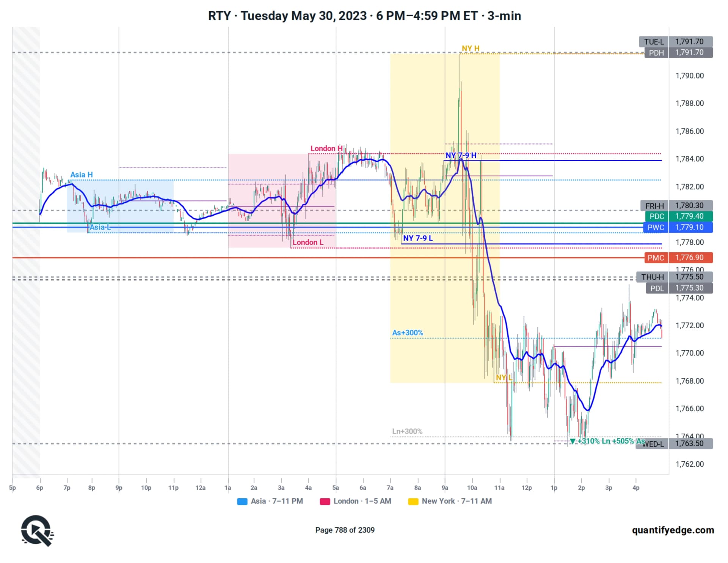Click the PDL level tag

point(657,288)
